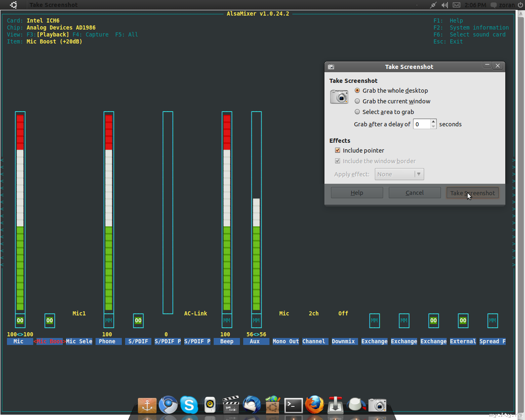Cancel the Take Screenshot dialog
This screenshot has height=420, width=525.
[415, 193]
